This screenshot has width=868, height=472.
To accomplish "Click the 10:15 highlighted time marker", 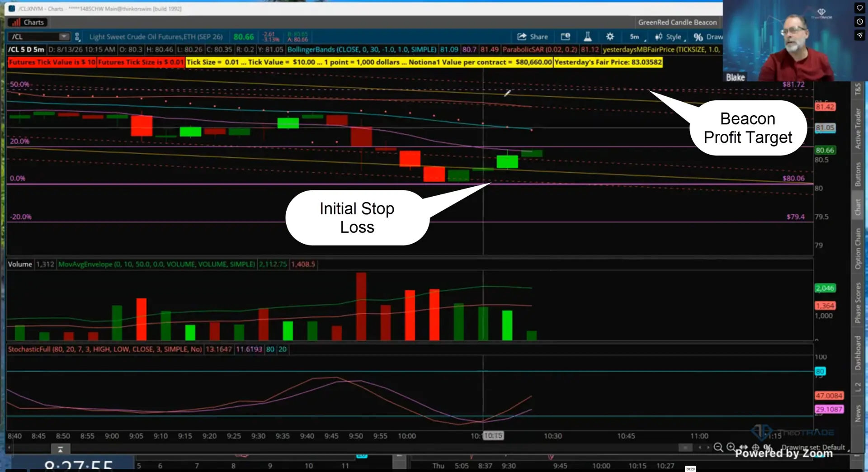I will [493, 436].
